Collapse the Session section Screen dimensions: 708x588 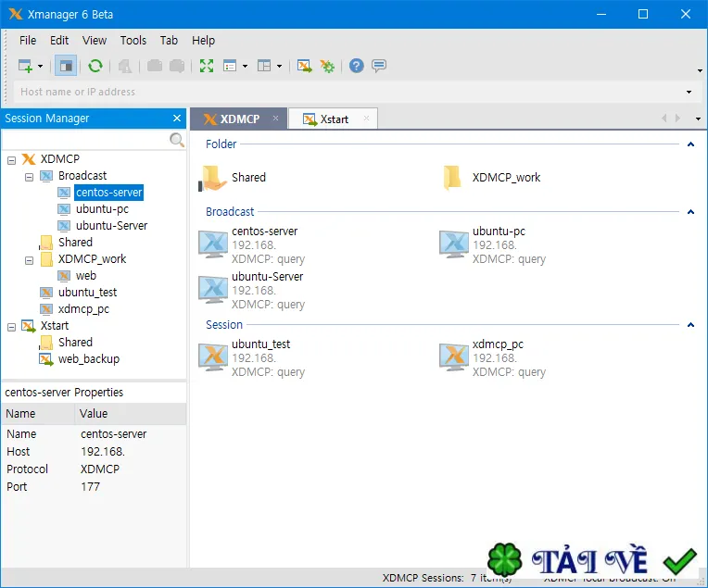click(x=690, y=325)
